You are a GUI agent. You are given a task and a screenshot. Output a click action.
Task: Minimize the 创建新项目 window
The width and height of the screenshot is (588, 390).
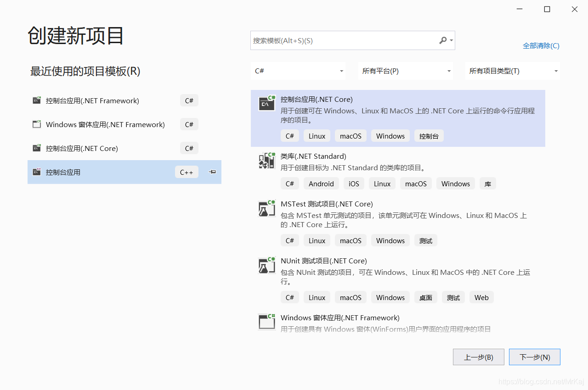click(520, 9)
